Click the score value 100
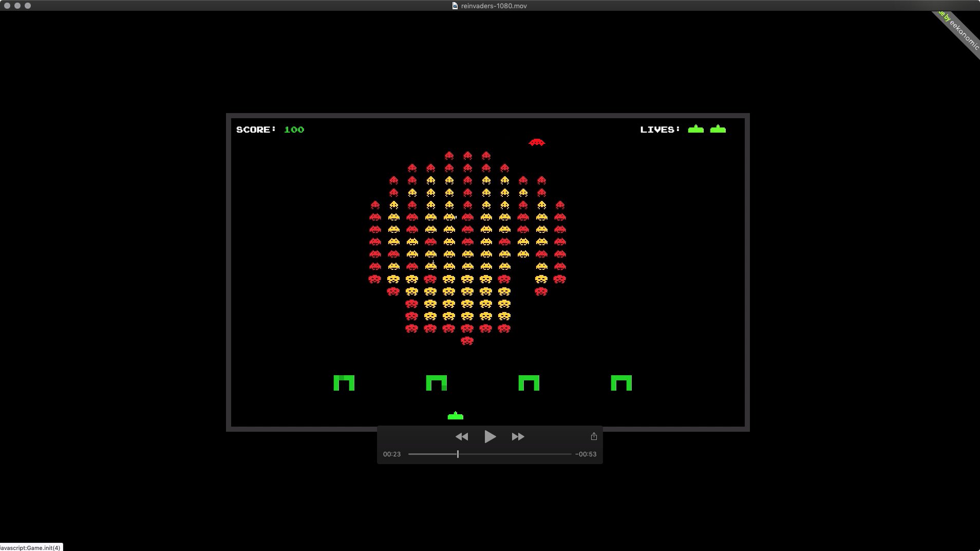This screenshot has height=551, width=980. click(x=294, y=130)
